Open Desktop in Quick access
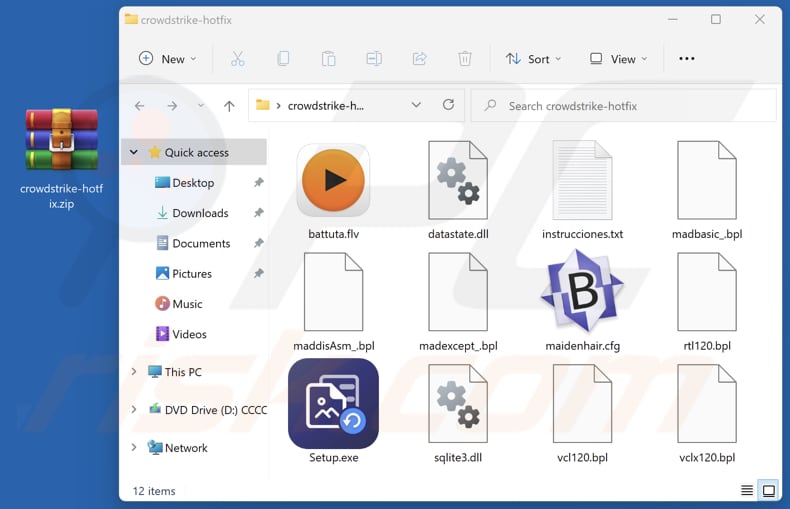The height and width of the screenshot is (509, 790). pyautogui.click(x=193, y=182)
